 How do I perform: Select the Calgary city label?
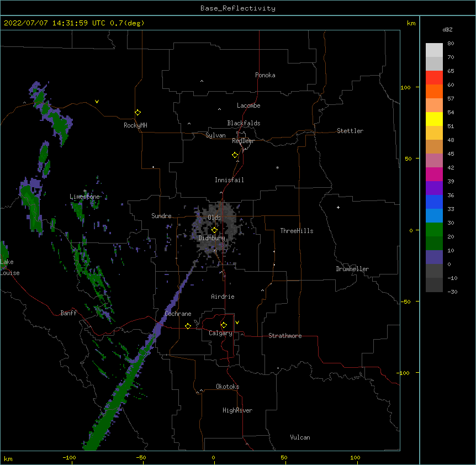(220, 333)
